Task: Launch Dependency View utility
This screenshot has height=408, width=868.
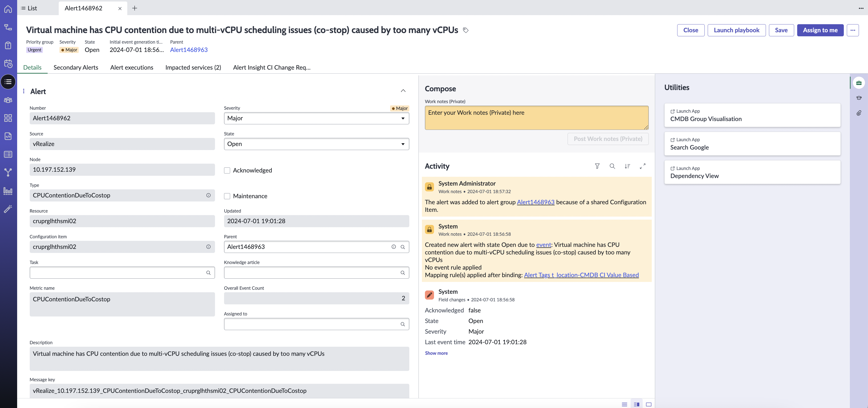Action: pyautogui.click(x=752, y=172)
